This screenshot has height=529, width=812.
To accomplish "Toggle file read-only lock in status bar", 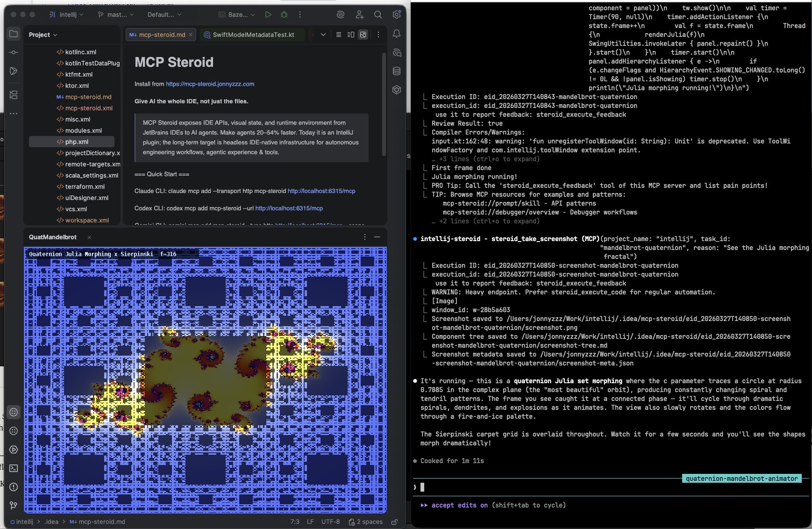I will coord(395,522).
